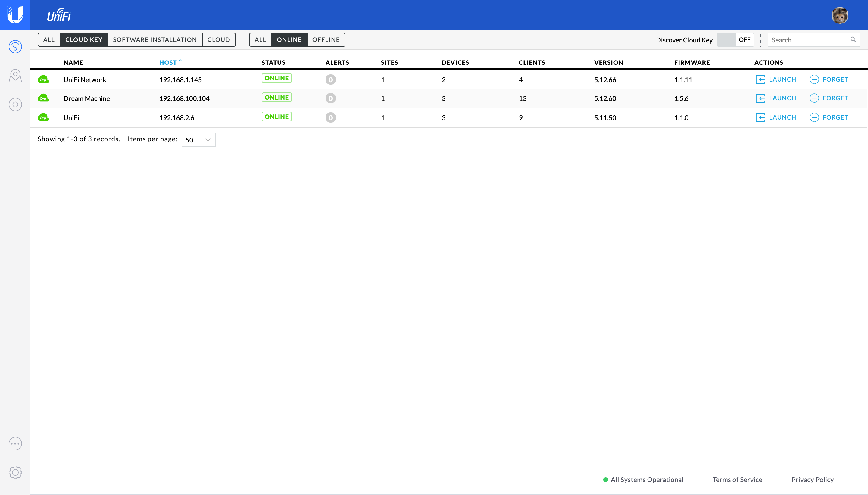Viewport: 868px width, 495px height.
Task: Open the settings gear sidebar icon
Action: (x=15, y=472)
